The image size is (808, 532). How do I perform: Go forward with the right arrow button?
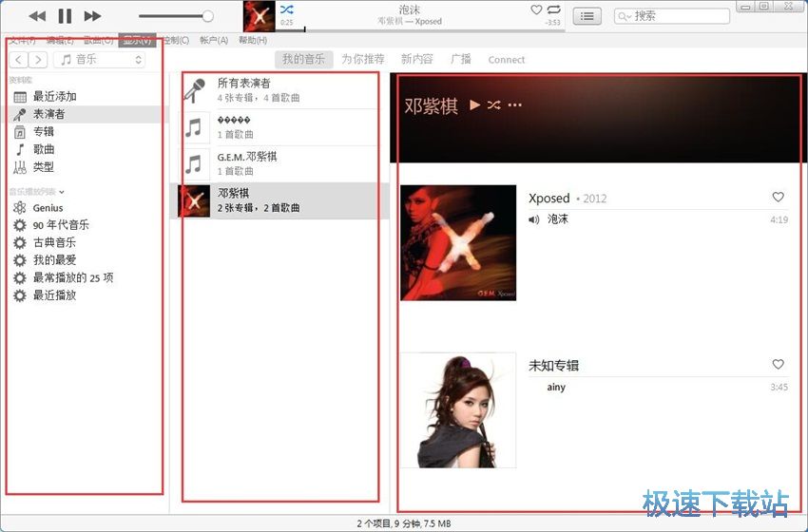(x=38, y=60)
